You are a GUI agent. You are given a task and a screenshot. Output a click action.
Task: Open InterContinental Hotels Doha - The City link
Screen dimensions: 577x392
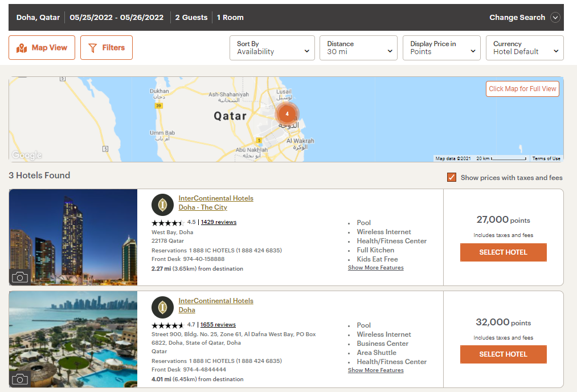pos(216,202)
